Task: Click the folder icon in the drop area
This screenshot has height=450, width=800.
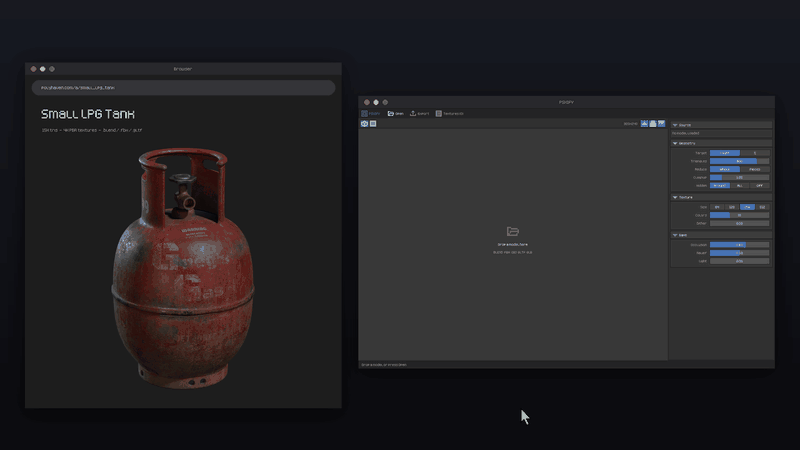Action: click(513, 231)
